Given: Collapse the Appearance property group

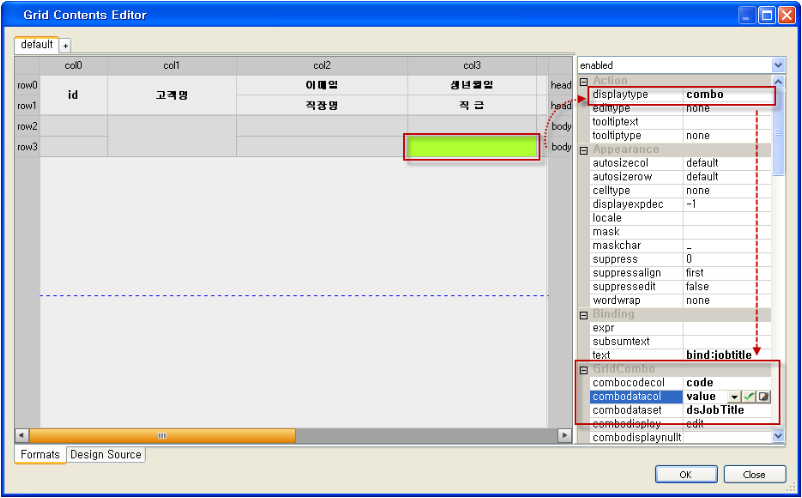Looking at the screenshot, I should click(584, 151).
